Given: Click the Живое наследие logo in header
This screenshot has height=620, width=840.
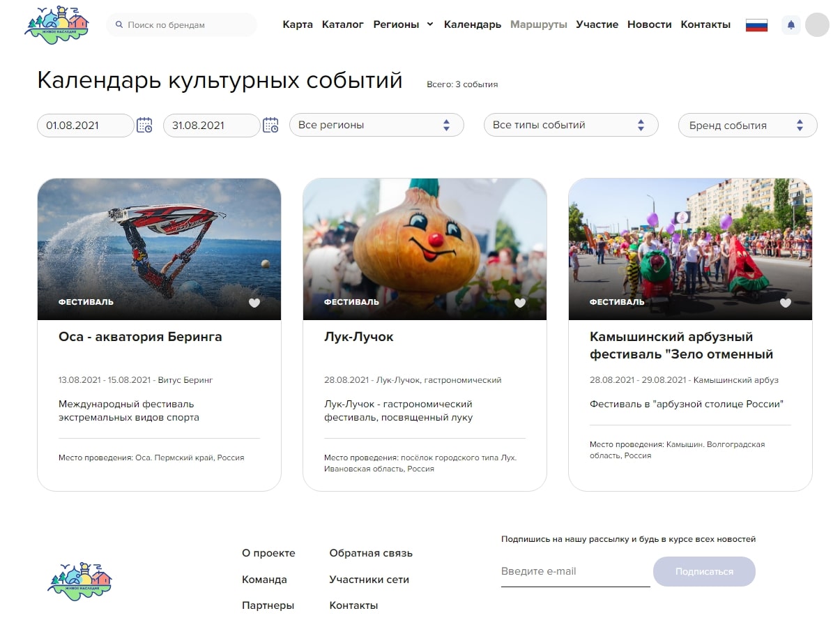Looking at the screenshot, I should (x=56, y=24).
